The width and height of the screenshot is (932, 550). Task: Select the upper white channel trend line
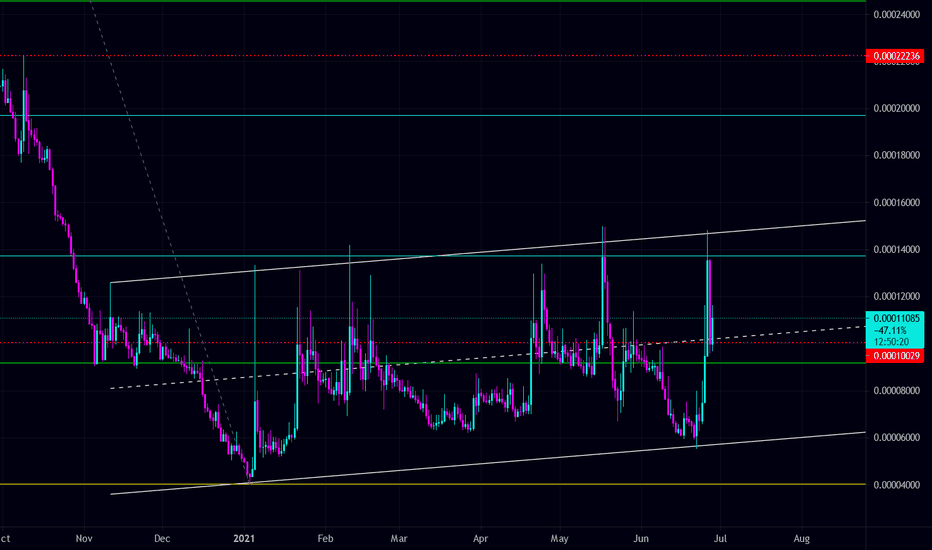tap(487, 252)
